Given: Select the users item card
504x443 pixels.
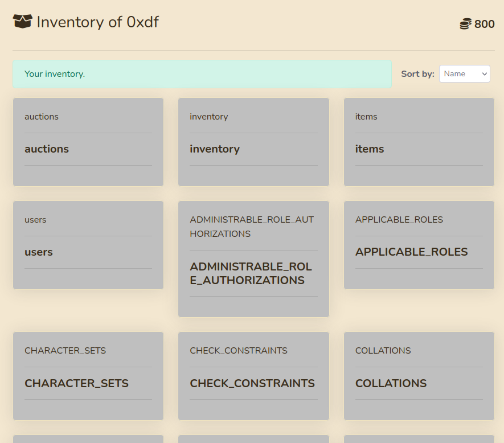Looking at the screenshot, I should [x=88, y=245].
